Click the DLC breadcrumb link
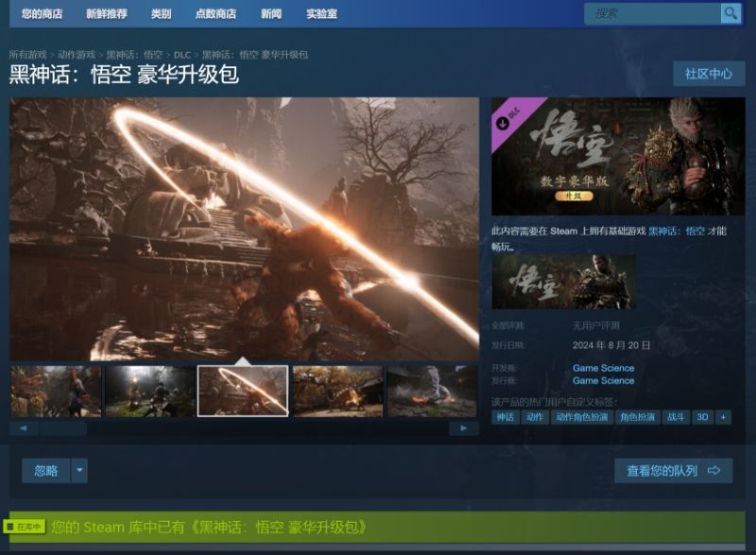 click(x=182, y=55)
